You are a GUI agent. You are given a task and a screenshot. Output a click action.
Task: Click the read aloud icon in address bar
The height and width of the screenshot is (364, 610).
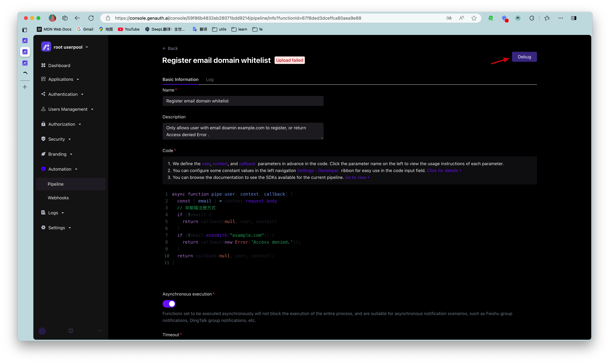pyautogui.click(x=461, y=18)
